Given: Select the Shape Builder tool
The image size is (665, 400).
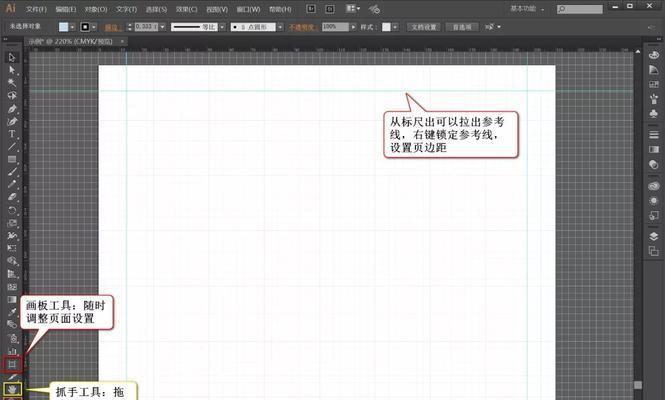Looking at the screenshot, I should click(12, 261).
